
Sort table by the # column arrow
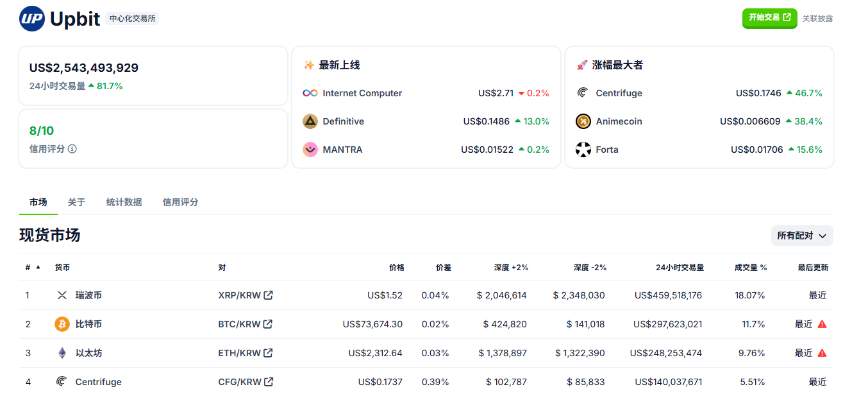pos(38,267)
